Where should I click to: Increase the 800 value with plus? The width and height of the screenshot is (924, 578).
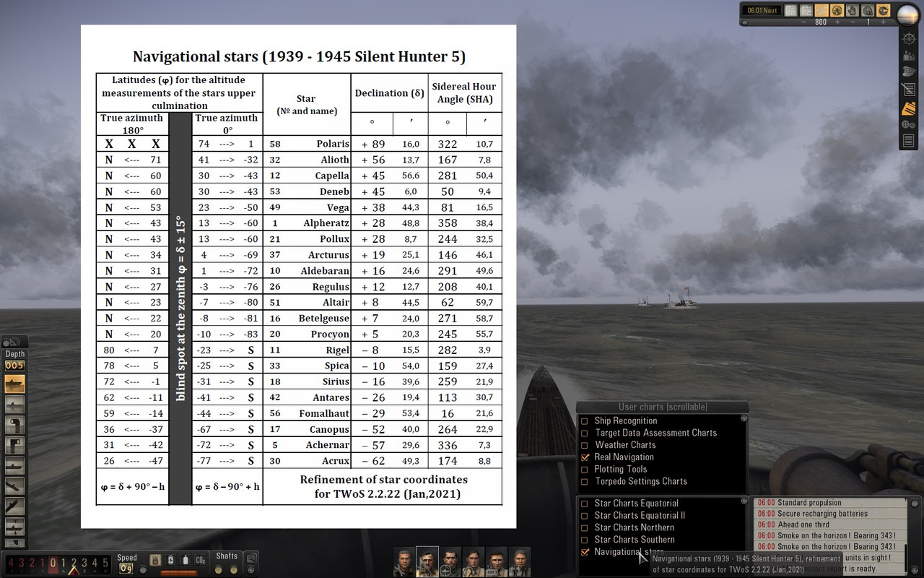tap(837, 22)
